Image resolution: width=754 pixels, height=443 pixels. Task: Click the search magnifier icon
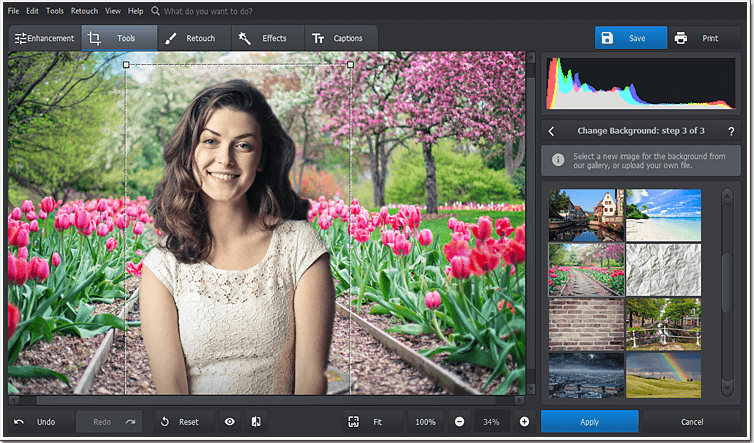point(155,11)
